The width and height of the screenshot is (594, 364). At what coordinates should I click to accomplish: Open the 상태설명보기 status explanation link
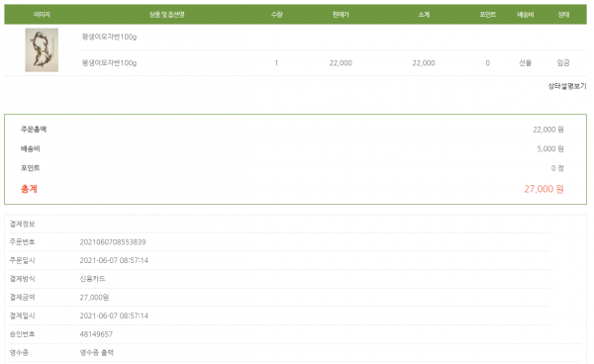click(x=567, y=86)
